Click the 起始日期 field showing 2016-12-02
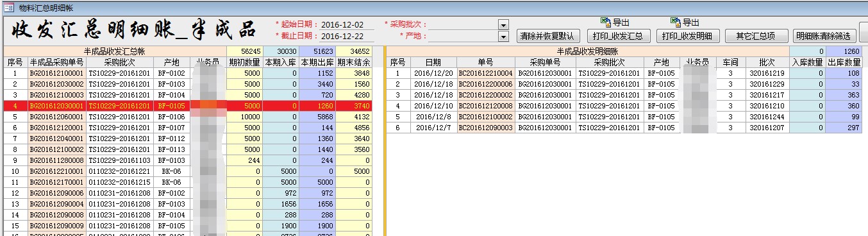Image resolution: width=868 pixels, height=236 pixels. [x=347, y=24]
